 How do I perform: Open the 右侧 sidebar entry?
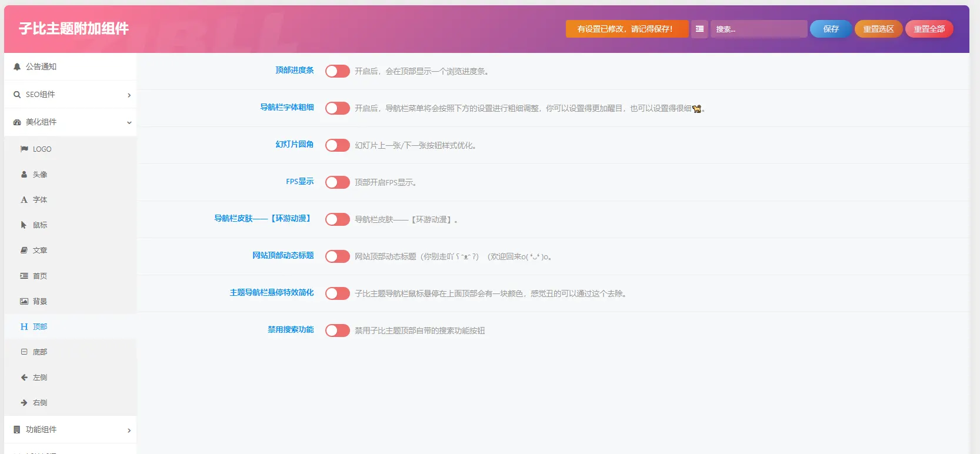pos(71,403)
